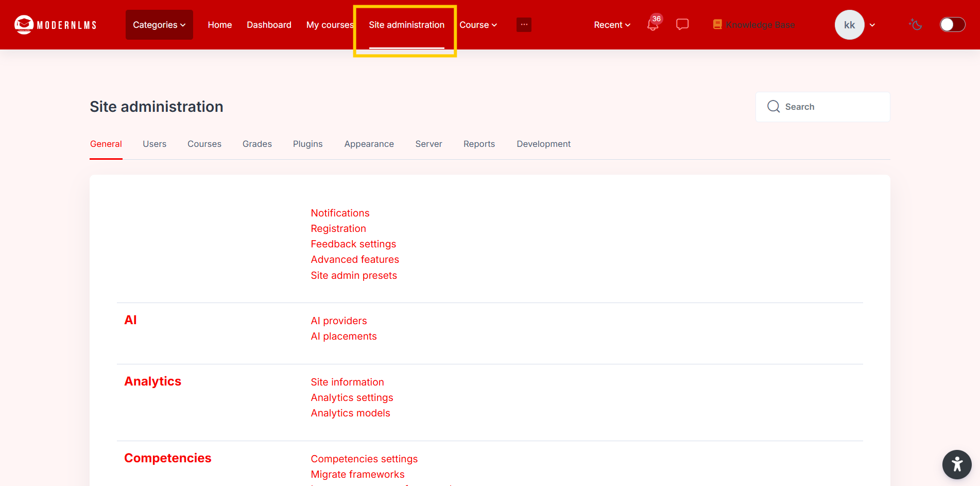Open Analytics settings link

click(x=352, y=397)
